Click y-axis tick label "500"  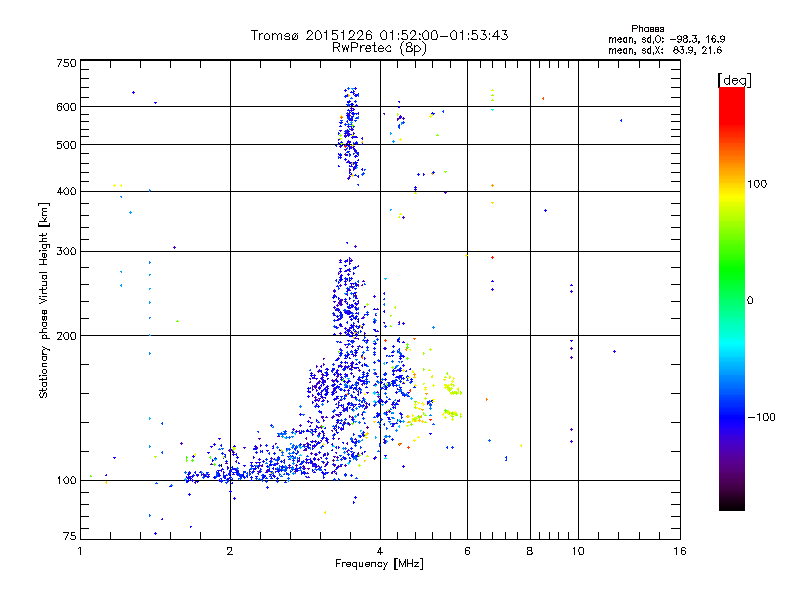tap(66, 145)
